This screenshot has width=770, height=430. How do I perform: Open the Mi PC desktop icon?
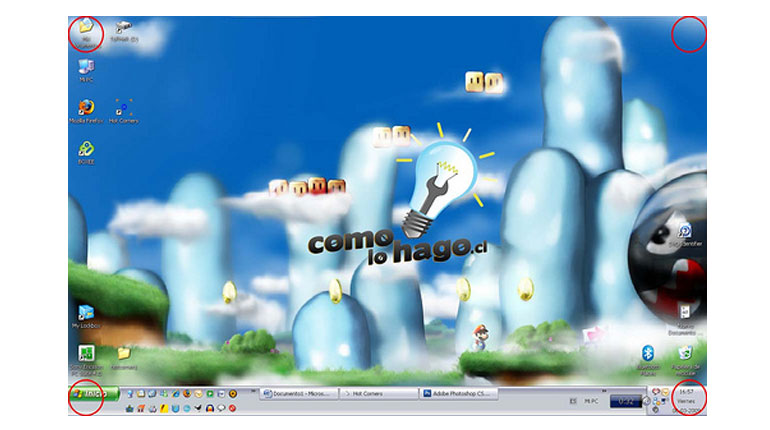(86, 67)
